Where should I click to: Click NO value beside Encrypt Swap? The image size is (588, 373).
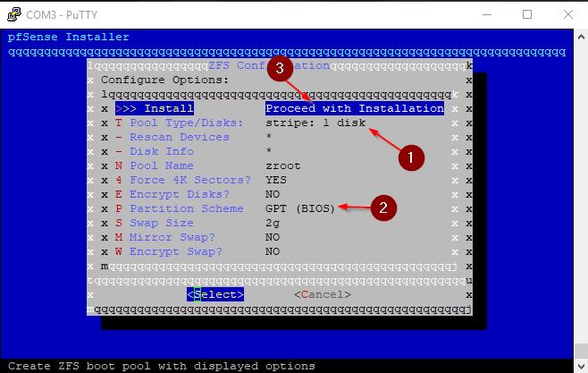[273, 251]
